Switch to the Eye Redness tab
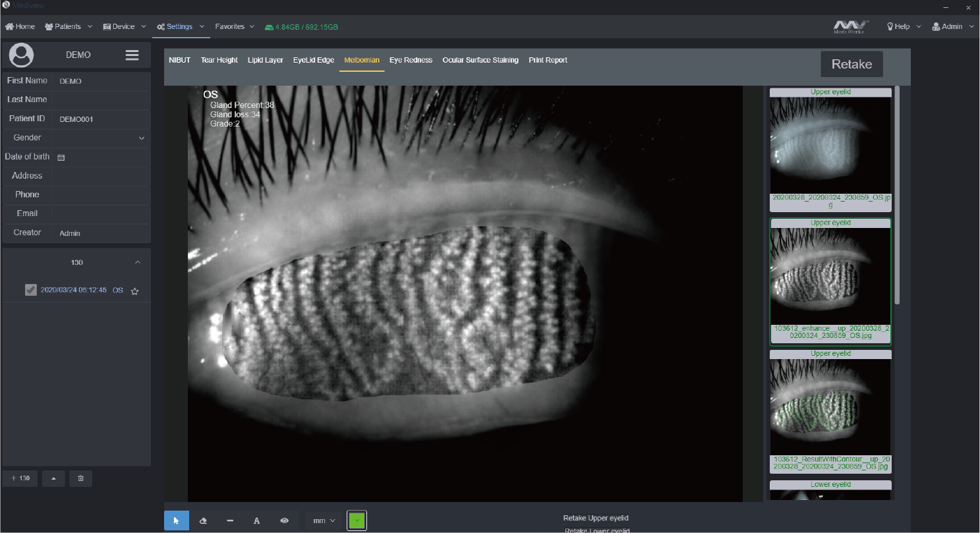The width and height of the screenshot is (980, 533). (x=411, y=60)
